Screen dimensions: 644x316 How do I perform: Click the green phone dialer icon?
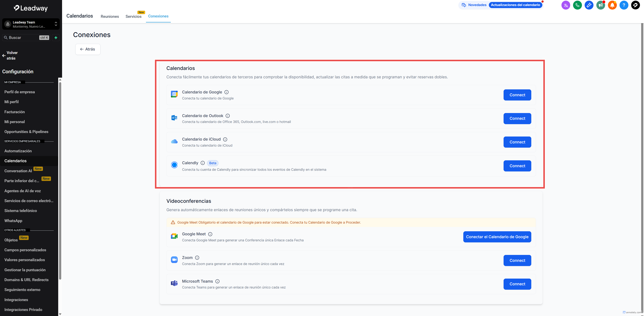click(577, 5)
